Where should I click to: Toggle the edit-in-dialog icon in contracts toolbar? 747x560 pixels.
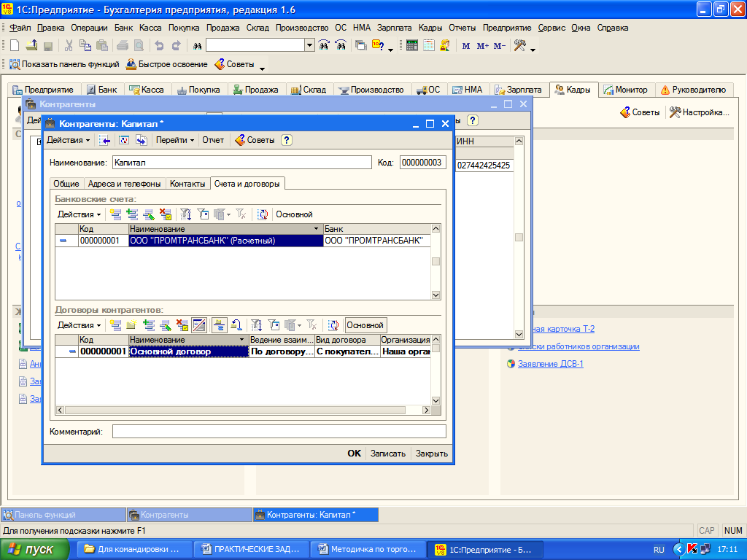(x=199, y=325)
